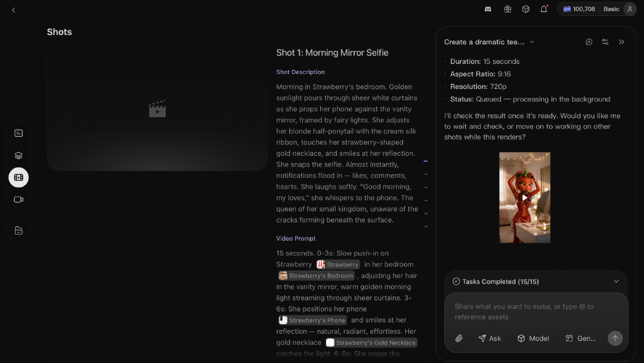
Task: Click the 3D cube icon in top bar
Action: tap(526, 9)
